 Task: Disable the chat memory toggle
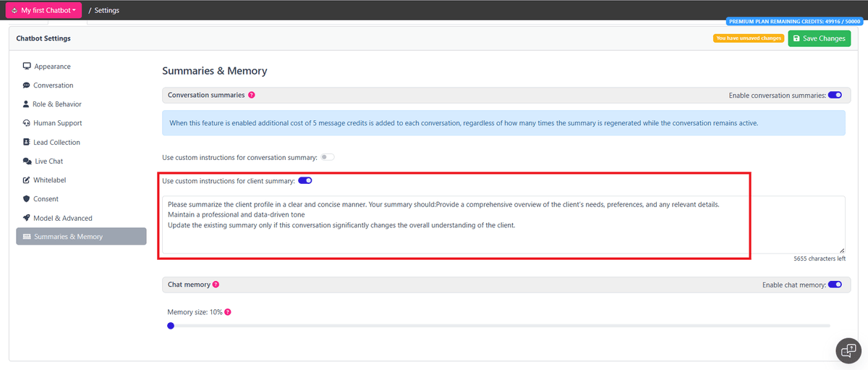click(x=835, y=285)
